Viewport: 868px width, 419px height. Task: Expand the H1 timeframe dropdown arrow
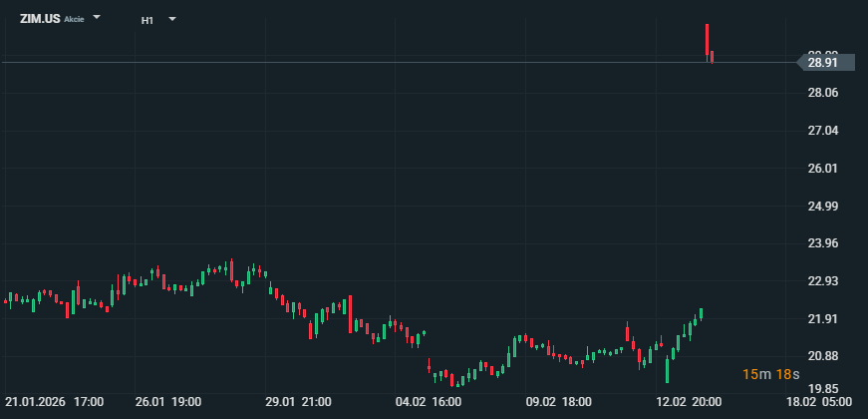172,19
